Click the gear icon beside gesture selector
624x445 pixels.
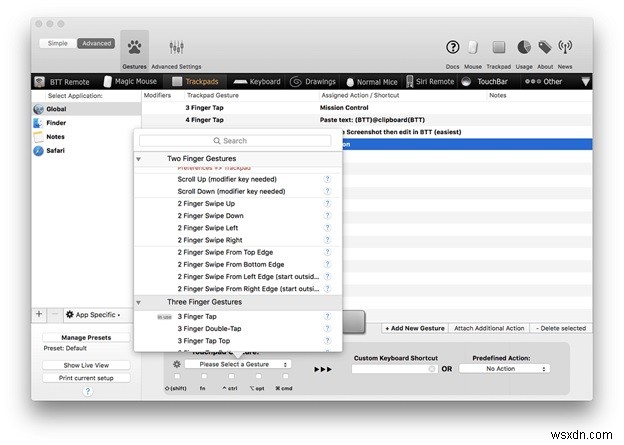(177, 364)
